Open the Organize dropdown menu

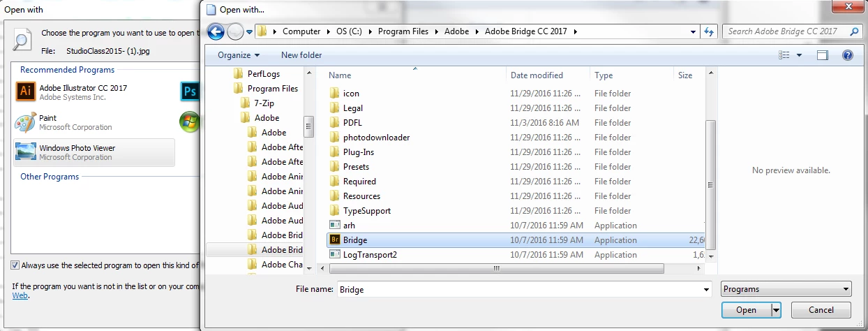point(238,55)
